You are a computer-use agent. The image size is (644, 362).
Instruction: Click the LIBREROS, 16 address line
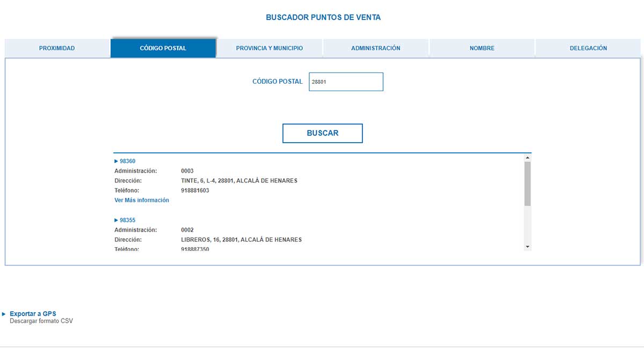(241, 240)
